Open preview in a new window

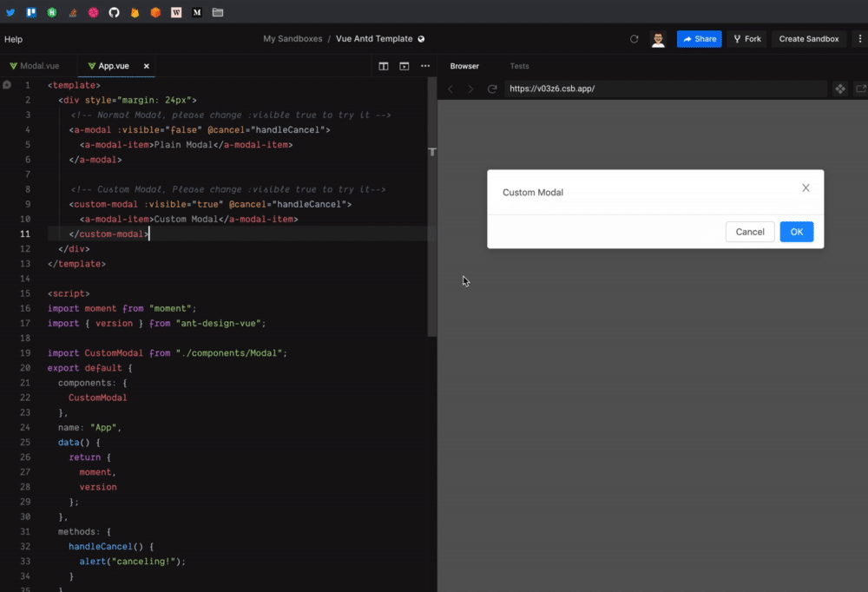click(x=860, y=89)
